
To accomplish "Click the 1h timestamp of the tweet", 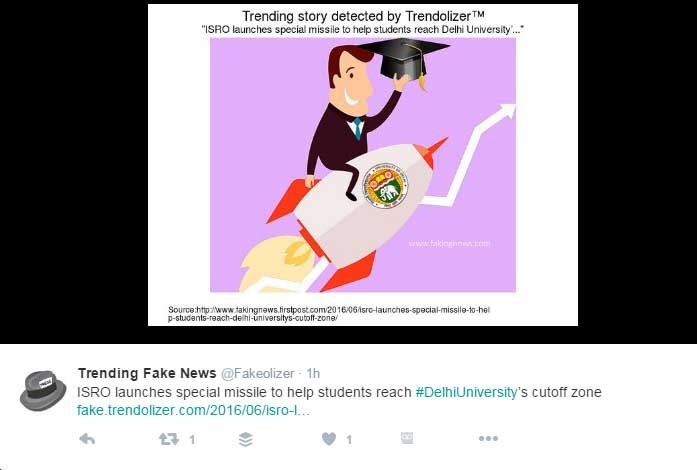I will pos(313,374).
